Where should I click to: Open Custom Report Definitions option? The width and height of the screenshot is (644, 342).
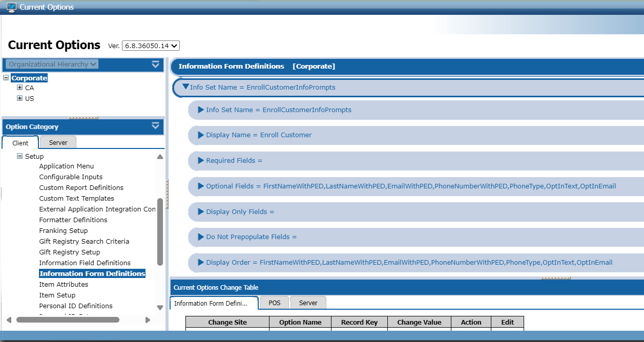point(81,187)
